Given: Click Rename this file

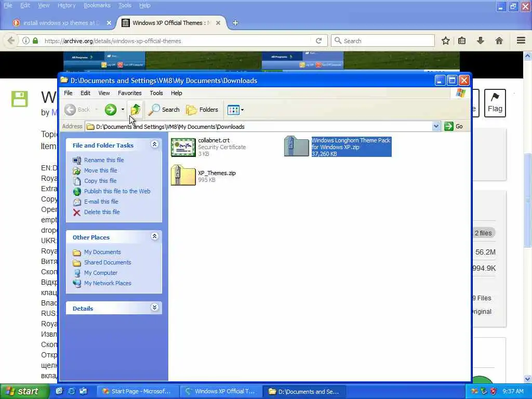Looking at the screenshot, I should 104,160.
